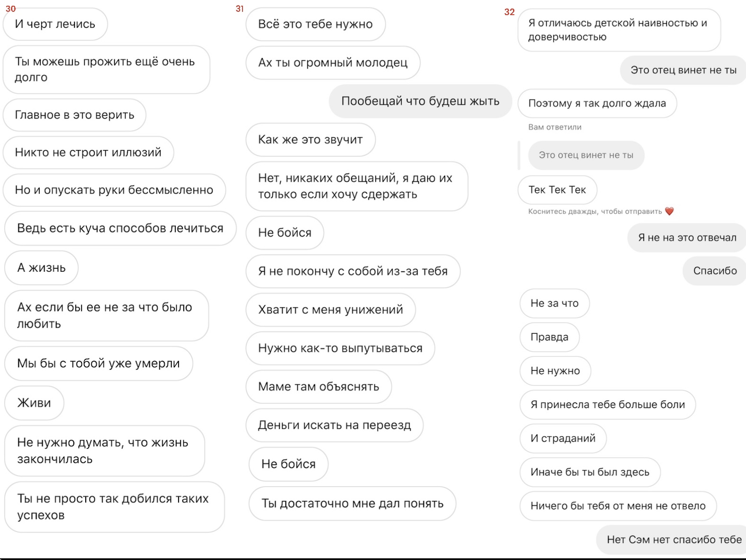Click the red heart icon

click(x=669, y=211)
